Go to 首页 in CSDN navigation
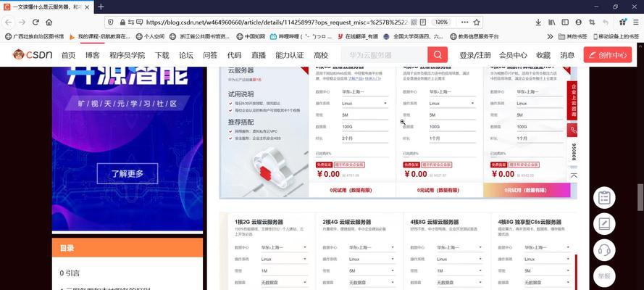644x290 pixels. [69, 55]
